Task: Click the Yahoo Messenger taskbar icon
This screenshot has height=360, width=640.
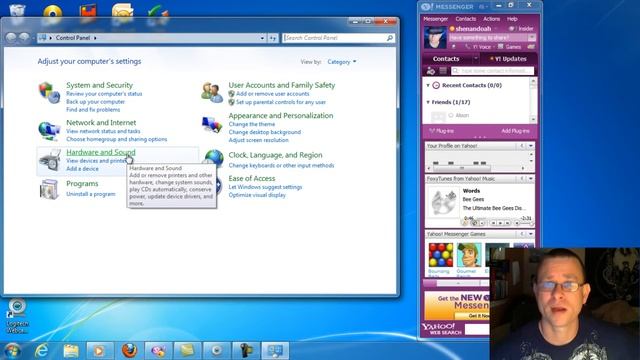Action: 158,351
